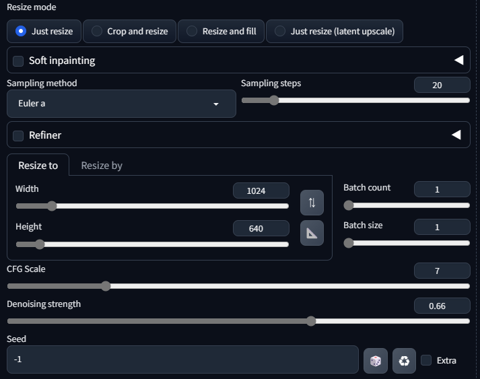Click the Denoising strength slider handle
Screen dimensions: 480x379
point(311,321)
